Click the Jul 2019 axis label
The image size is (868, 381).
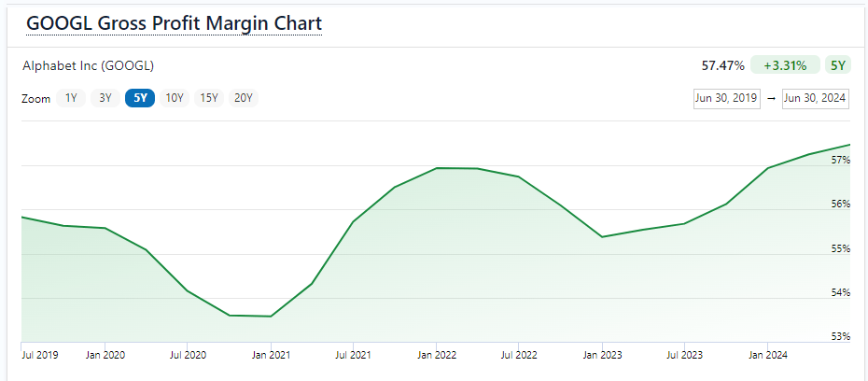point(40,355)
